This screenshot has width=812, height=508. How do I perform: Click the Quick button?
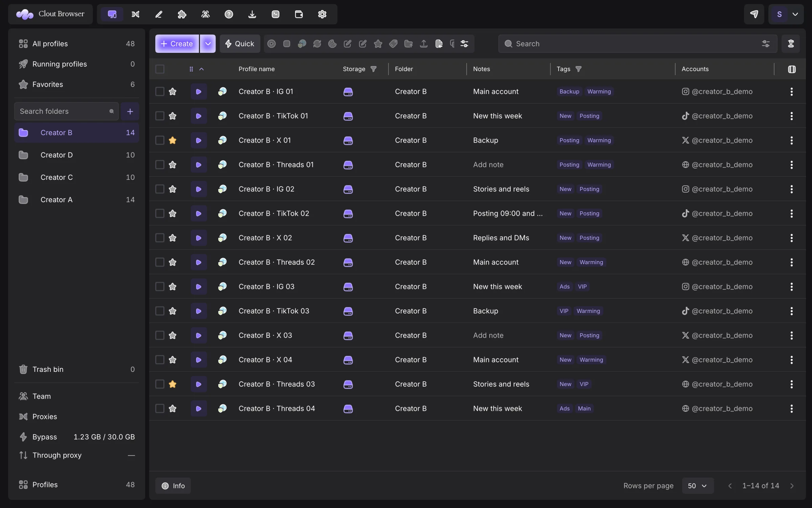click(x=240, y=44)
